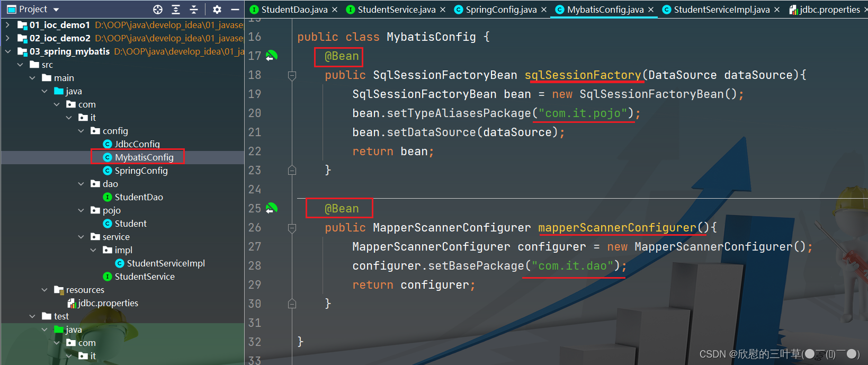Collapse the sqlSessionFactory method fold marker at line 18

292,76
